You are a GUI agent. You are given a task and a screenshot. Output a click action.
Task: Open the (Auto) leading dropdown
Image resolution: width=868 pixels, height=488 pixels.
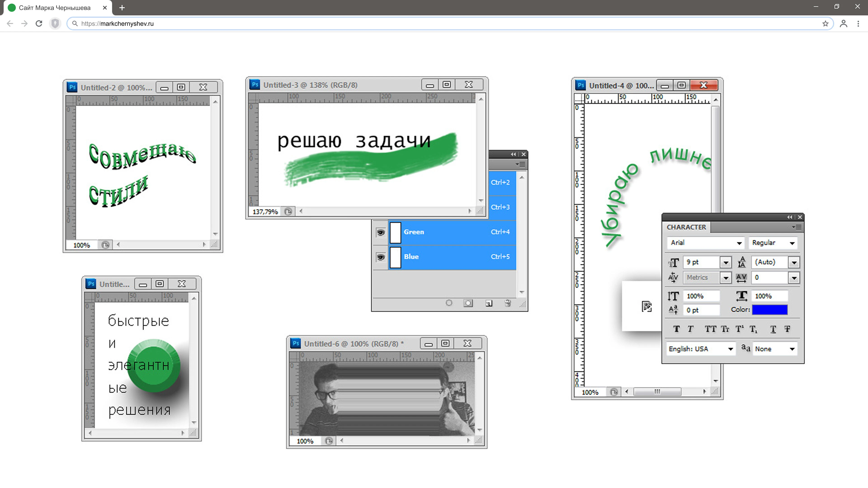coord(794,262)
